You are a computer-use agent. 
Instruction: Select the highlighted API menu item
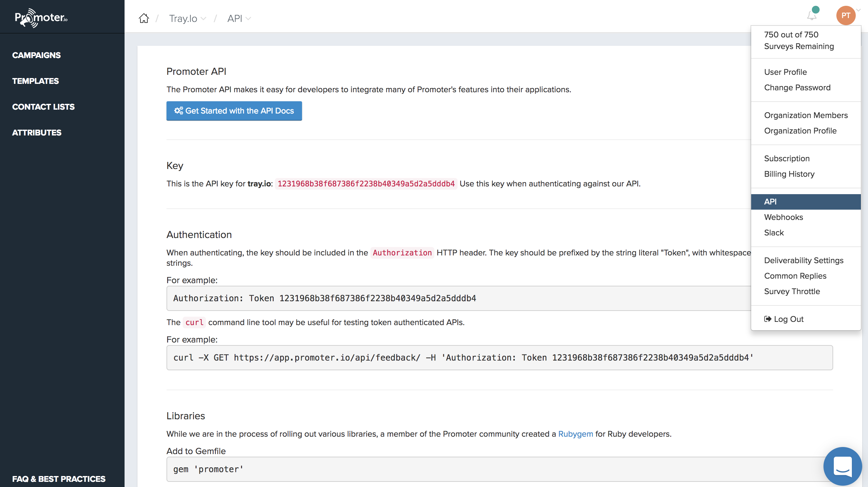point(806,202)
